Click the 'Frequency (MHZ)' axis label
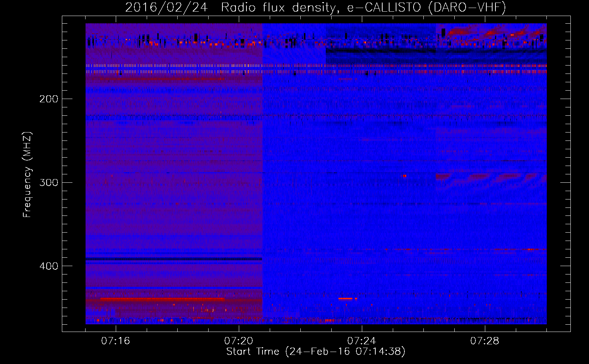Image resolution: width=589 pixels, height=364 pixels. pos(27,174)
